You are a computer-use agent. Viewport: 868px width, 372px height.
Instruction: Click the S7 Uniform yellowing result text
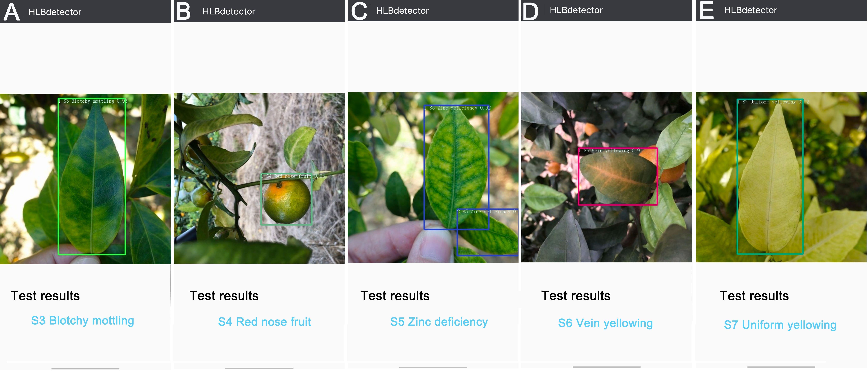click(780, 325)
